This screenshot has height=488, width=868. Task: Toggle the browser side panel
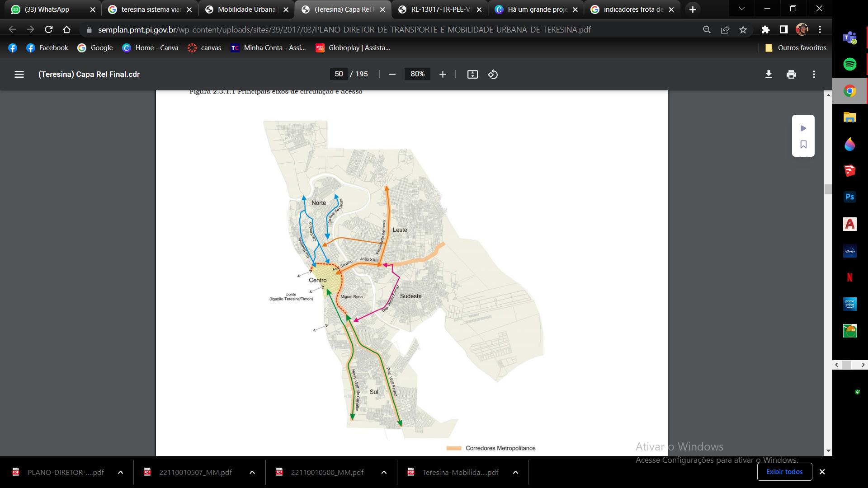783,29
